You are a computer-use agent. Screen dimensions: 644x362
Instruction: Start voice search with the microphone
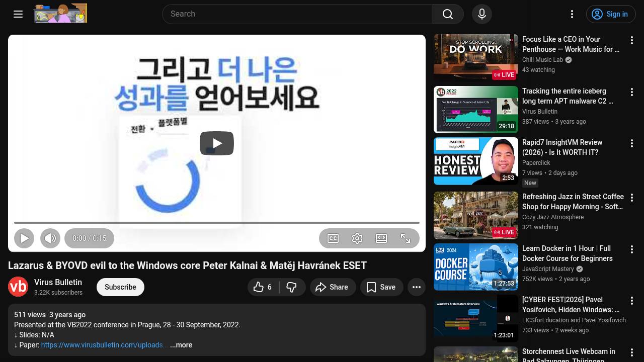[482, 14]
